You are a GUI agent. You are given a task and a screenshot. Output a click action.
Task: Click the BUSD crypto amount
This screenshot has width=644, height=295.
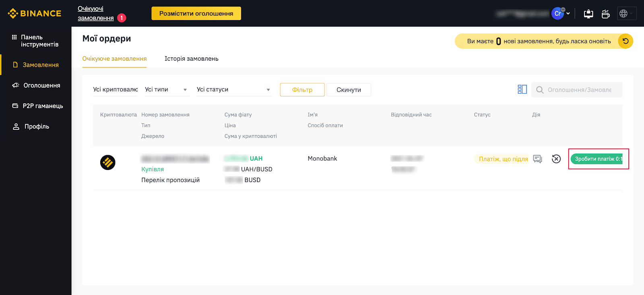243,180
